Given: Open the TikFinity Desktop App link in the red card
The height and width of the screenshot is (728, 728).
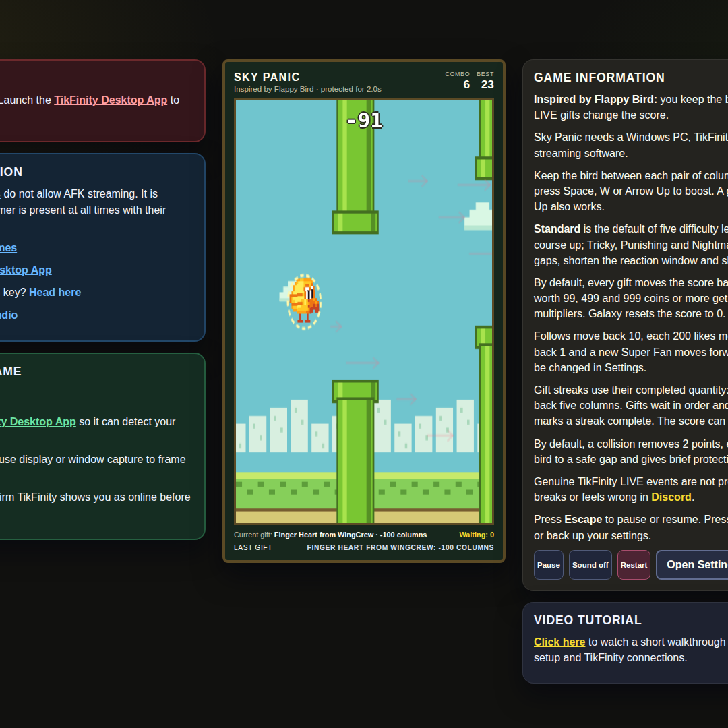Looking at the screenshot, I should pyautogui.click(x=111, y=100).
